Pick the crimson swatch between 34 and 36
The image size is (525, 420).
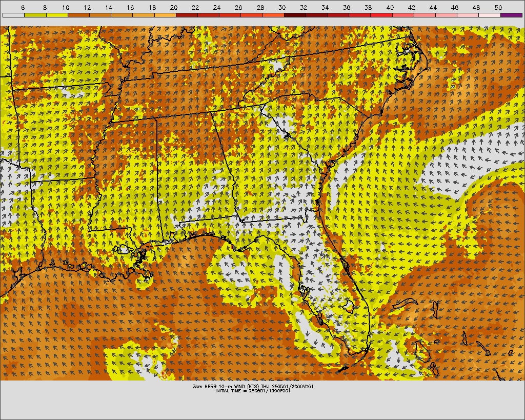338,15
